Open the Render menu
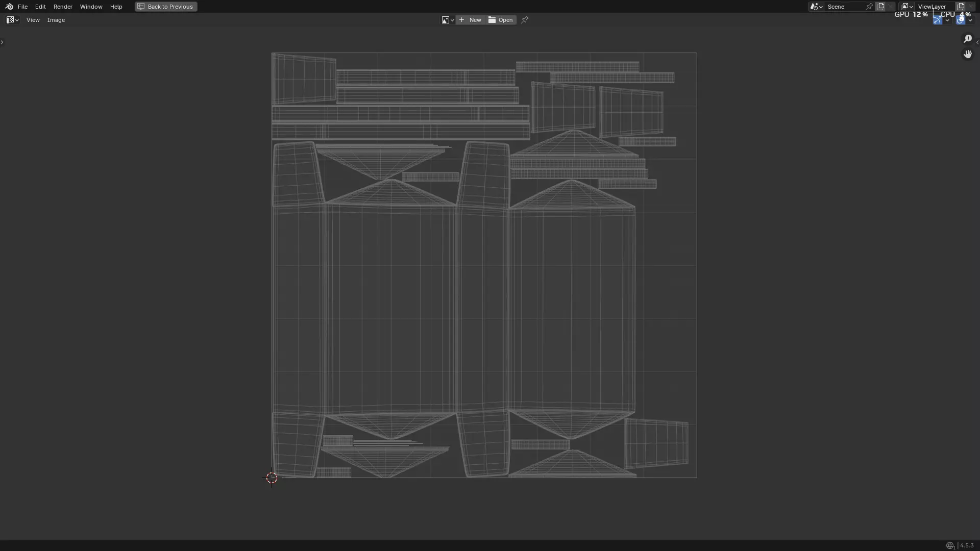Viewport: 980px width, 551px height. click(63, 7)
